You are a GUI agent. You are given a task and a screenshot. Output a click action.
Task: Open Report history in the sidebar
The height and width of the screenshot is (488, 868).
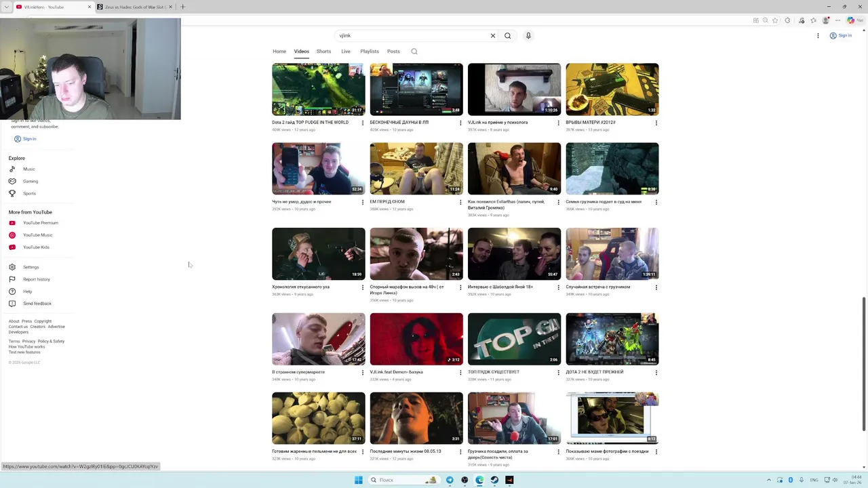pos(36,279)
